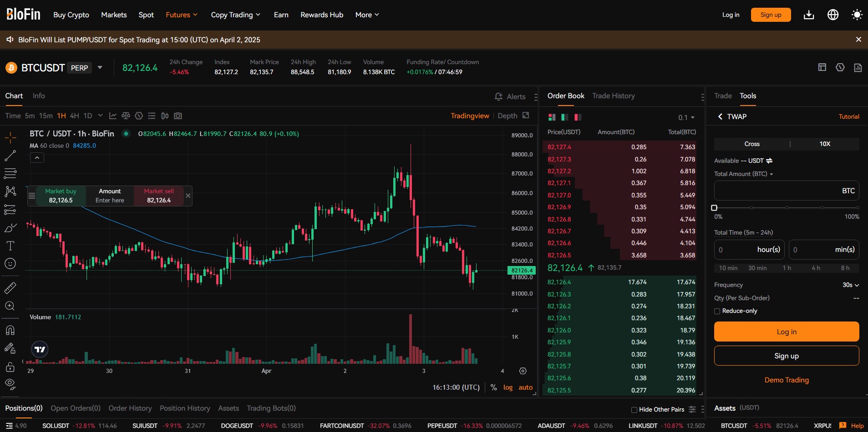Viewport: 868px width, 432px height.
Task: Switch to the Trade tab
Action: point(723,96)
